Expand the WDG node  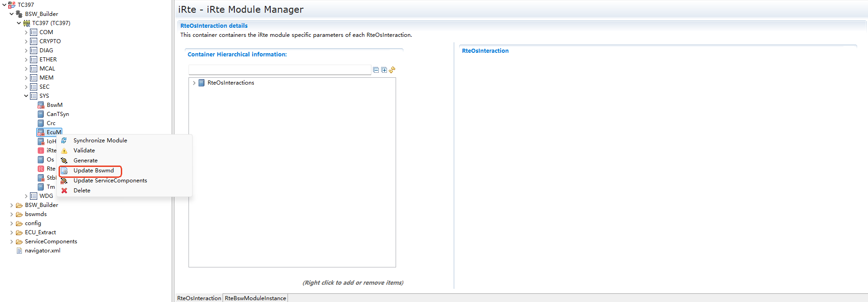point(26,196)
